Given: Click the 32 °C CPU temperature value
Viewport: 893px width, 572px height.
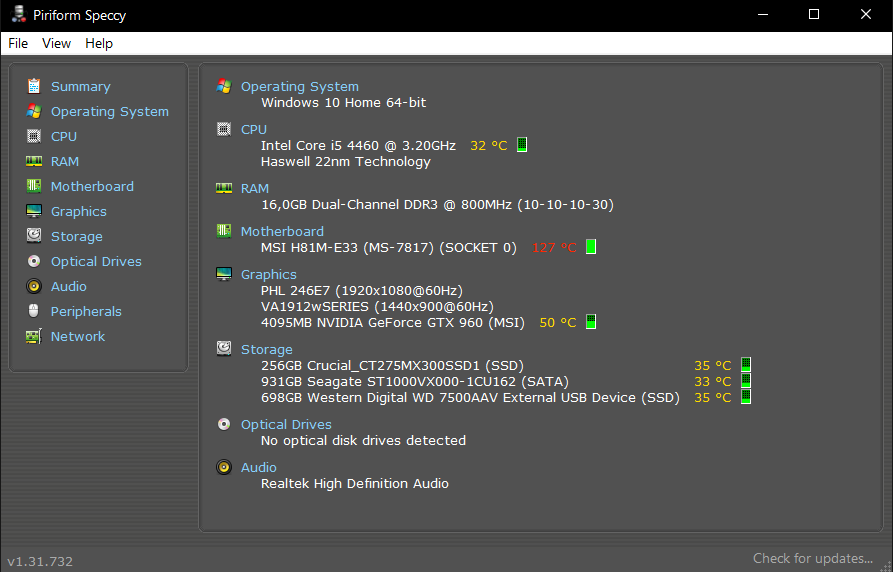Looking at the screenshot, I should tap(489, 146).
